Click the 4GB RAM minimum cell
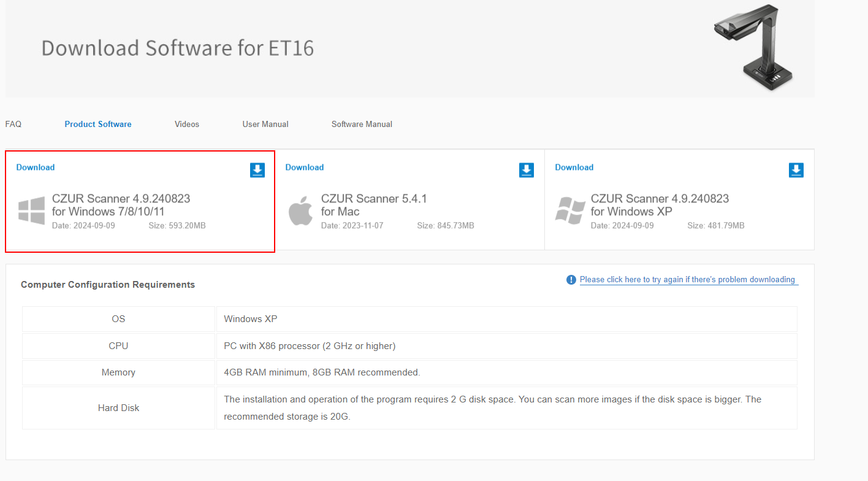This screenshot has height=481, width=868. click(506, 372)
